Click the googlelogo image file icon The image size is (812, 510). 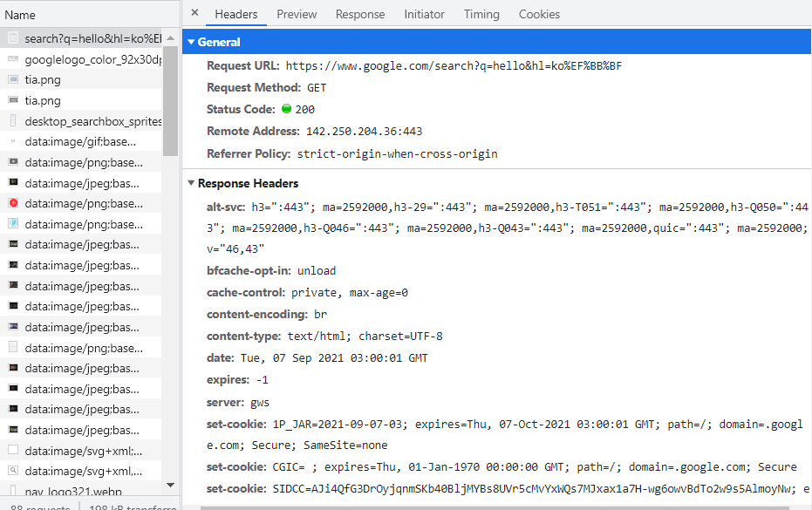pos(13,59)
